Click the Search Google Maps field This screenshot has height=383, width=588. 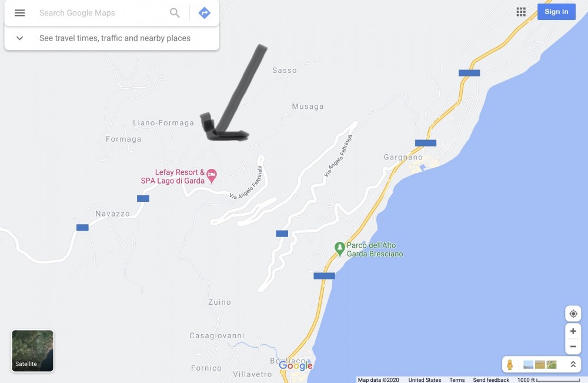tap(100, 13)
